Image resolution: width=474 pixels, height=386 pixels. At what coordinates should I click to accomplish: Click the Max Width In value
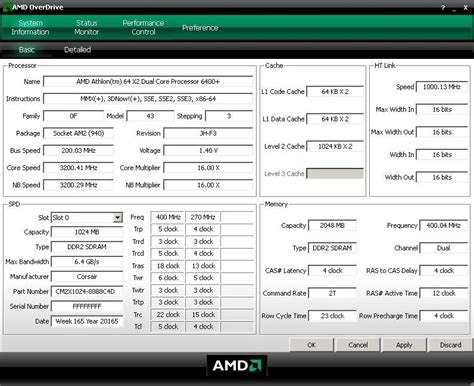click(442, 110)
